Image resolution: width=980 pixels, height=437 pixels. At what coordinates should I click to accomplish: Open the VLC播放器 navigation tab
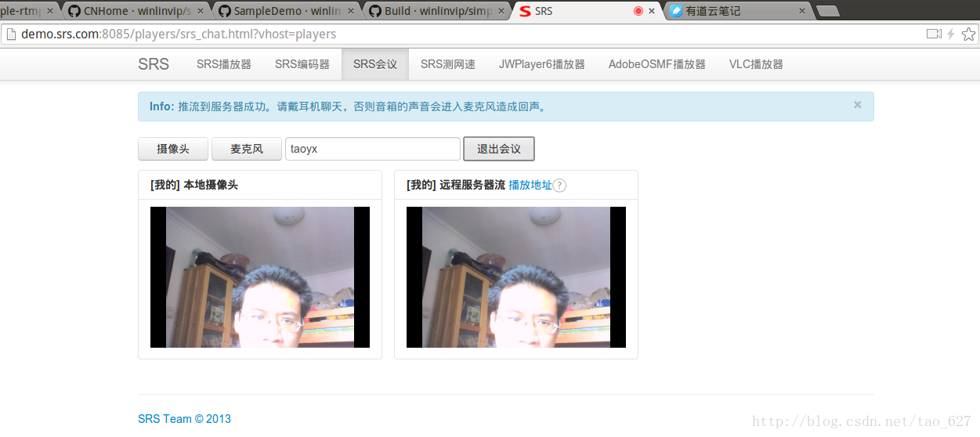[x=756, y=64]
